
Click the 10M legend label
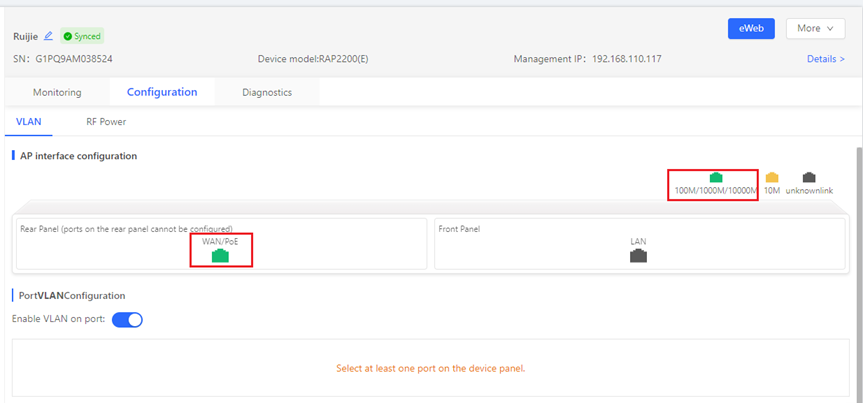tap(772, 190)
